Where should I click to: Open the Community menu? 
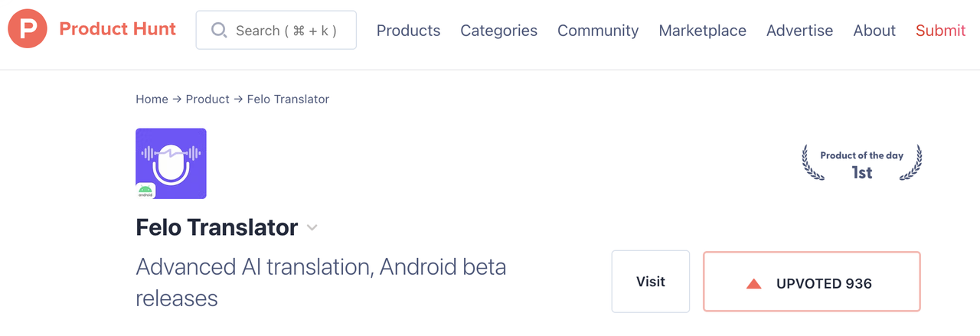597,31
